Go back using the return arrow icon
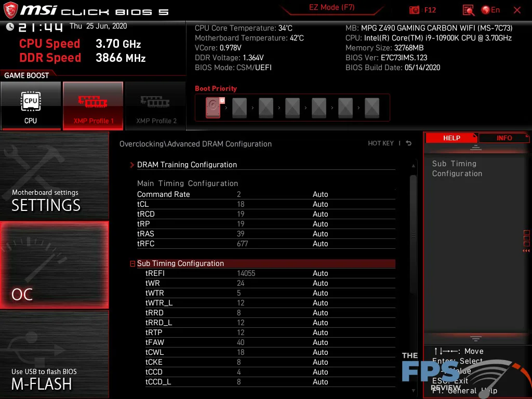 click(x=409, y=143)
